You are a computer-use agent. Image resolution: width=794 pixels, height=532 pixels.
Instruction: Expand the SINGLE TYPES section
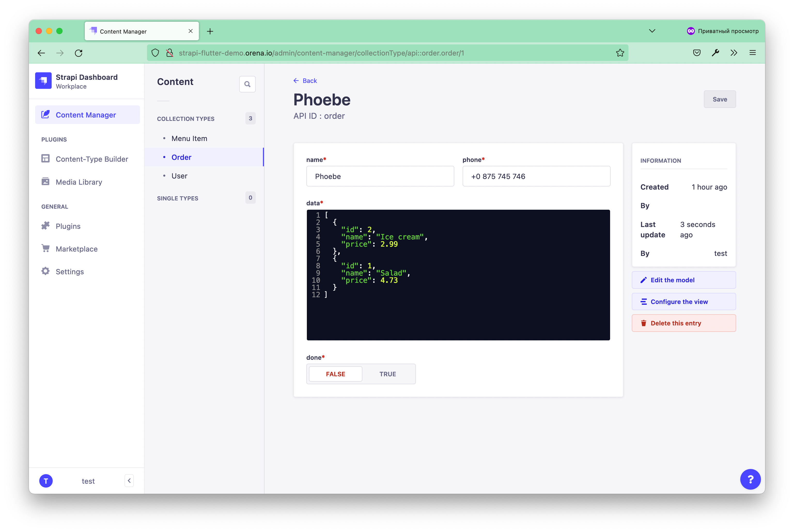tap(177, 198)
